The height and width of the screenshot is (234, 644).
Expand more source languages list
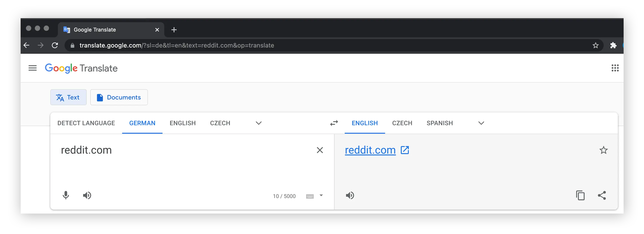tap(258, 123)
